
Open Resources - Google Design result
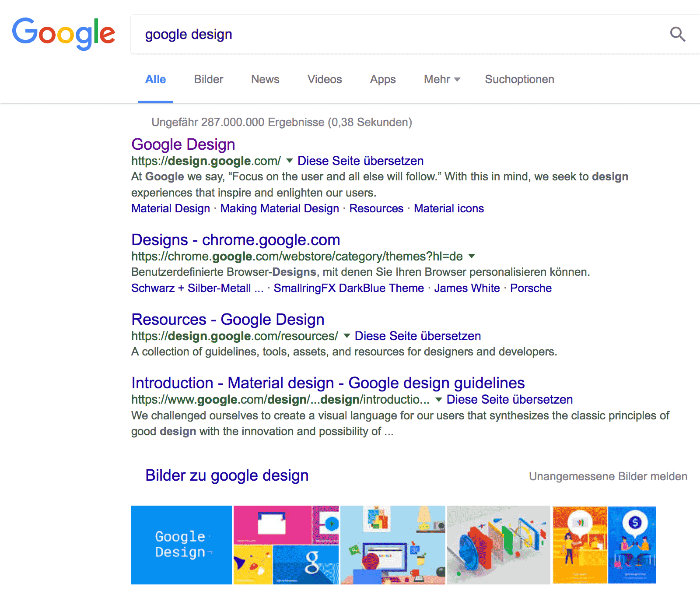[228, 320]
